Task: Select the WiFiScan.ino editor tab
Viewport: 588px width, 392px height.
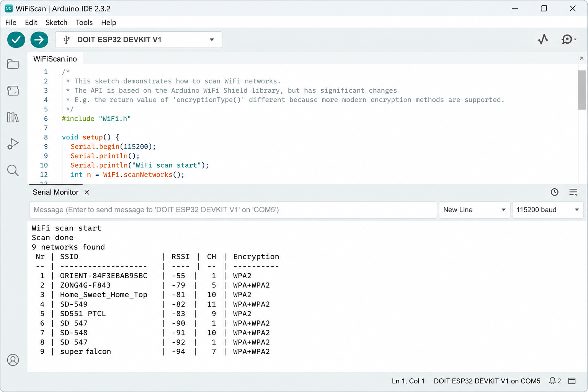Action: point(55,59)
